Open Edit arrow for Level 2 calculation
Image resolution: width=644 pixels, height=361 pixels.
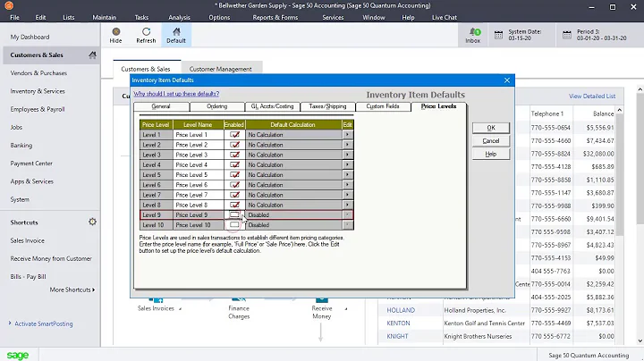tap(347, 145)
